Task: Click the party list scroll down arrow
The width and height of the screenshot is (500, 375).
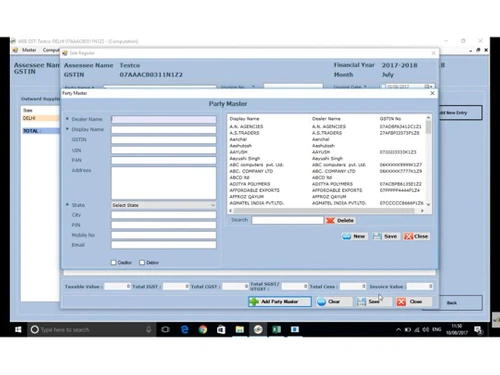Action: [x=428, y=204]
